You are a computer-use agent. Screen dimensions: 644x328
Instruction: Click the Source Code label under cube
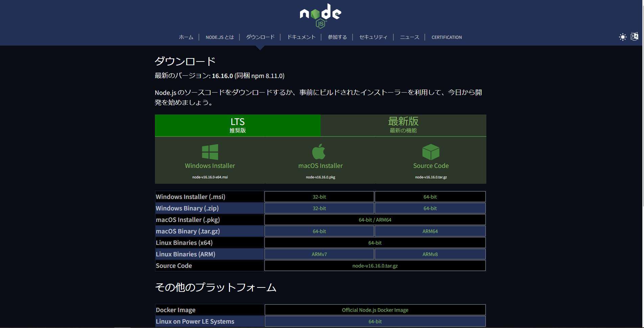coord(431,166)
